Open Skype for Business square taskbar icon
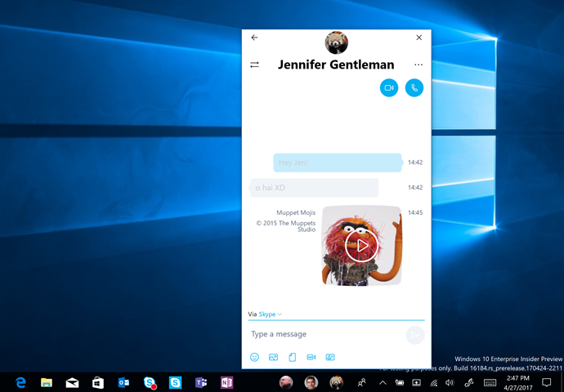The image size is (564, 392). point(175,383)
